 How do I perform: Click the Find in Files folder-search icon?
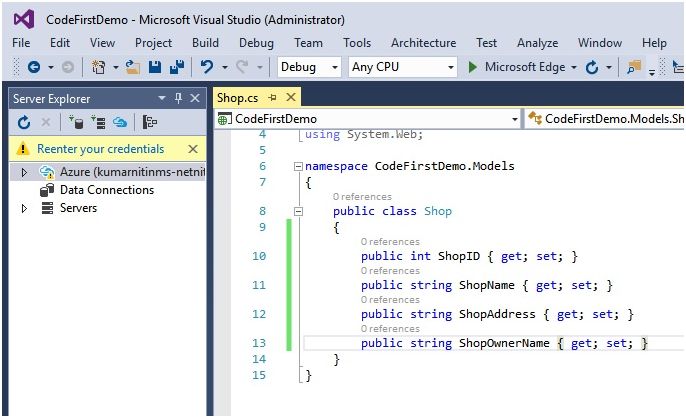[634, 67]
